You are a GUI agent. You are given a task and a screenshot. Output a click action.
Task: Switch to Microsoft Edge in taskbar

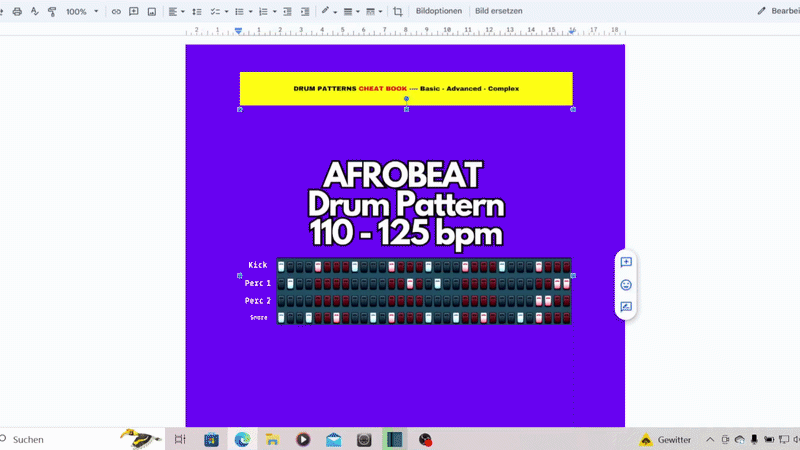(242, 439)
